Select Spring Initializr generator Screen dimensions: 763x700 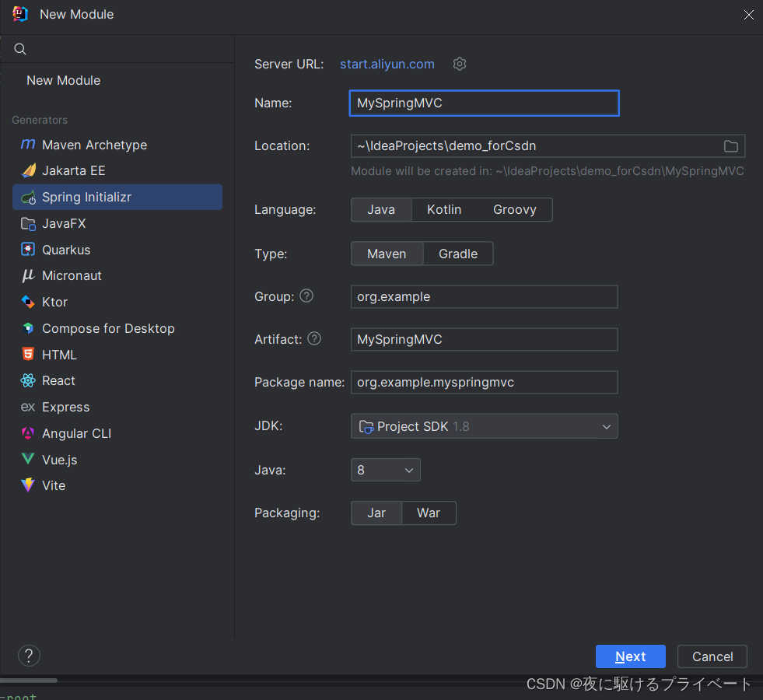tap(117, 197)
